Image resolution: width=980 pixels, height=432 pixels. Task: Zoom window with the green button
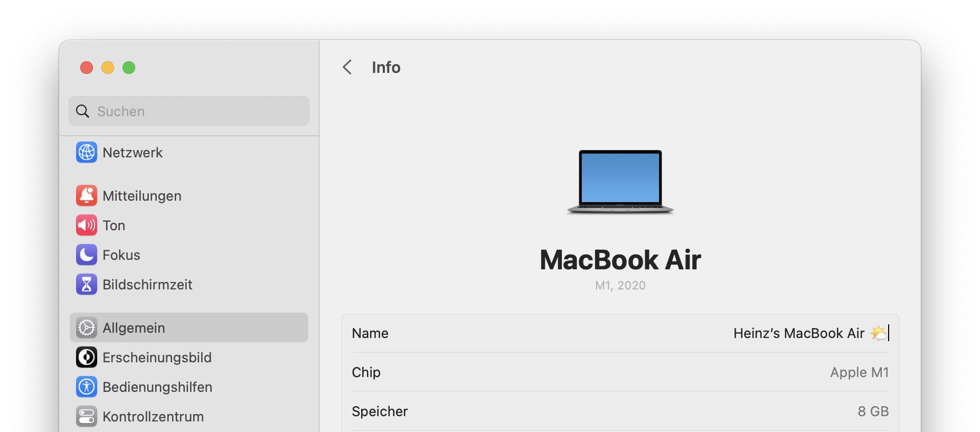(x=129, y=68)
